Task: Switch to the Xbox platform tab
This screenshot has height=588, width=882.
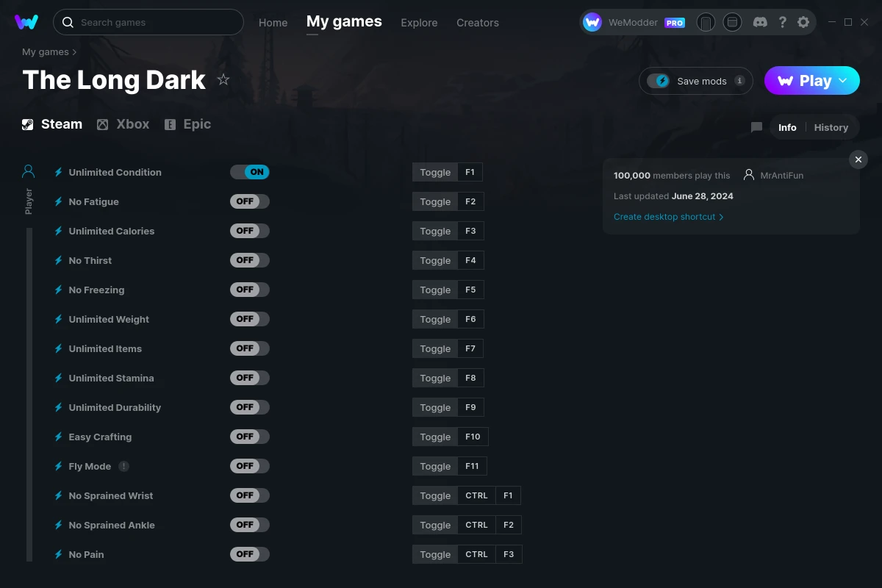Action: 123,124
